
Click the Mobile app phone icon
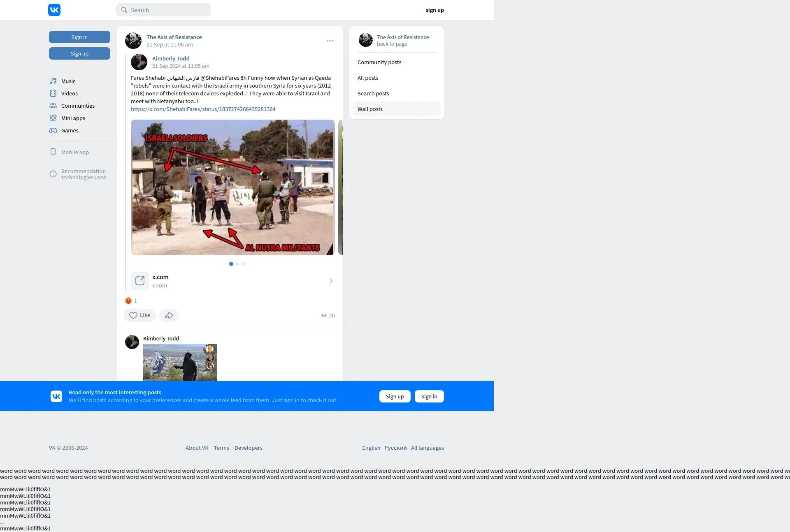[53, 152]
